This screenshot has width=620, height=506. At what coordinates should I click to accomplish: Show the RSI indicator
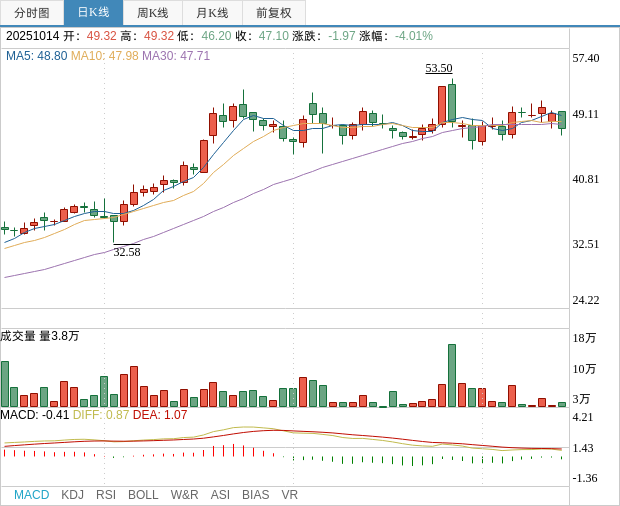106,495
